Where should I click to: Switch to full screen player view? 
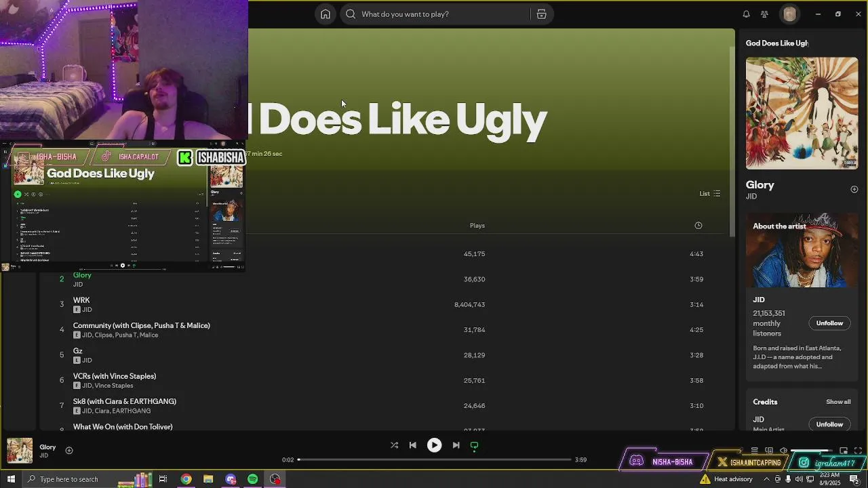point(859,451)
